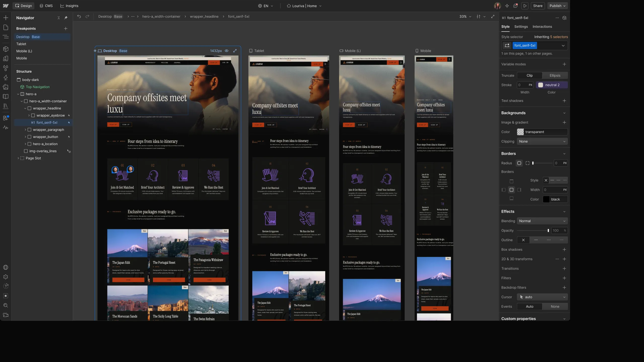Click the Inheriting 5 selectors link
This screenshot has height=362, width=644.
click(x=551, y=37)
